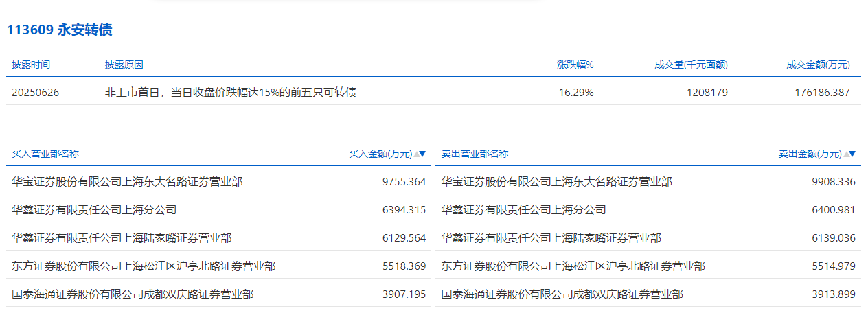The image size is (868, 313).
Task: Open sell-side 国泰海通成都双庆路证券营业部
Action: click(562, 294)
